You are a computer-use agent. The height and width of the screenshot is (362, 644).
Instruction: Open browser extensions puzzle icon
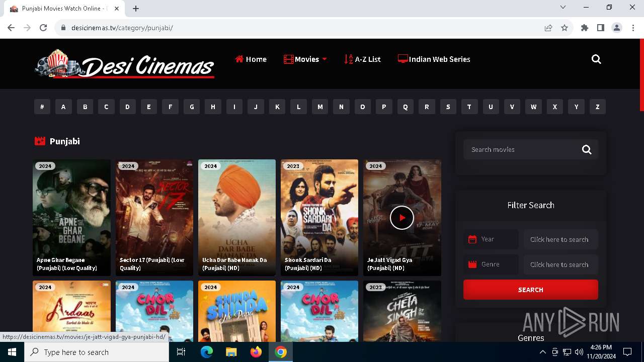[585, 28]
